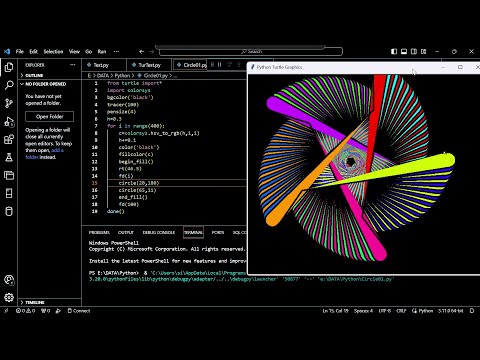The height and width of the screenshot is (360, 480).
Task: Click Ln 15, Col 19 cursor position indicator
Action: click(x=335, y=311)
